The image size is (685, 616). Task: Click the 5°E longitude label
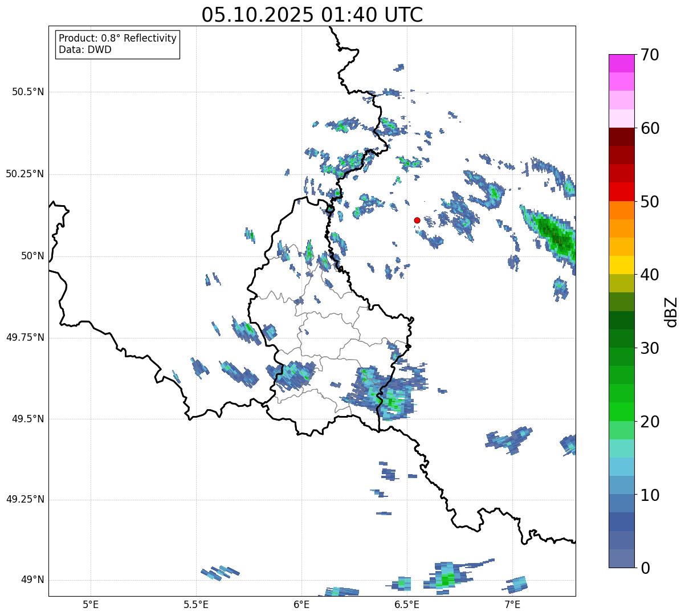91,605
